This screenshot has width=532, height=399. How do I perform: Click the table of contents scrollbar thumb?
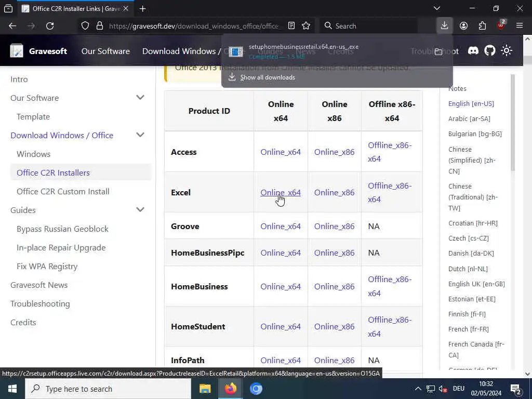coord(513,122)
